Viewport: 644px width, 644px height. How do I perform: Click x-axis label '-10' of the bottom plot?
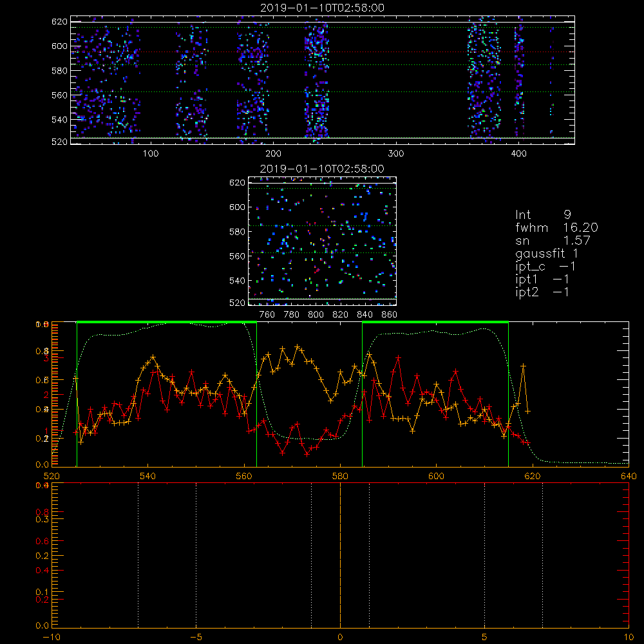[x=52, y=637]
